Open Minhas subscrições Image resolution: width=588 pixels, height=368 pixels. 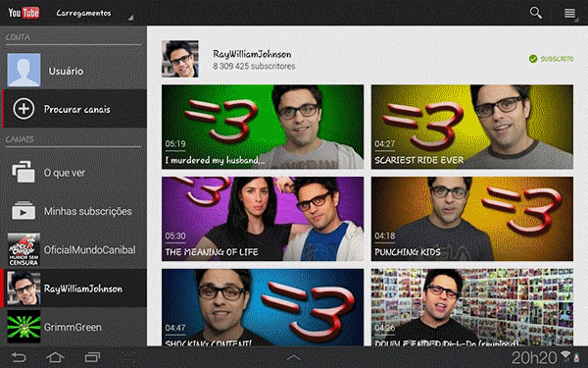[73, 211]
